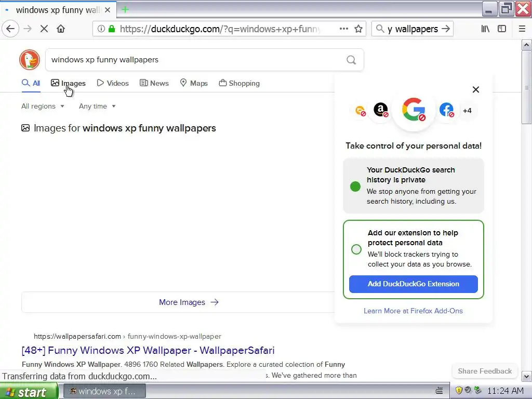
Task: Click the blocked Google logo icon
Action: (414, 110)
